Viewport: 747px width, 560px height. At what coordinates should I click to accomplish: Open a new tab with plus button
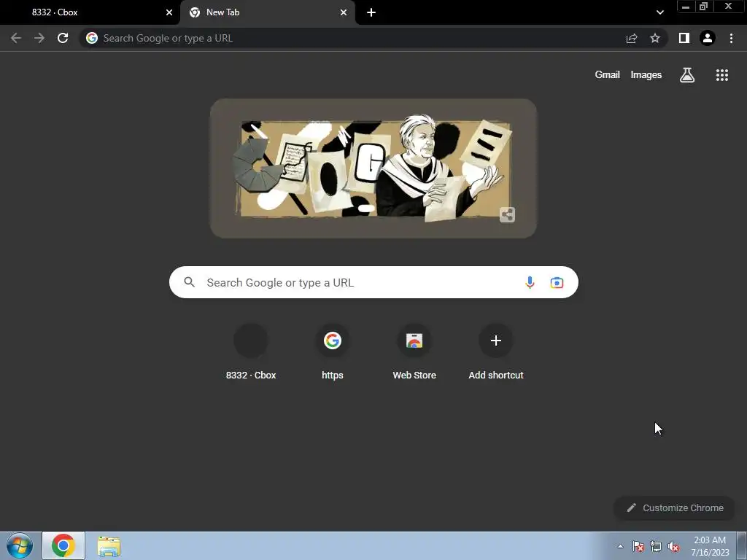coord(371,12)
